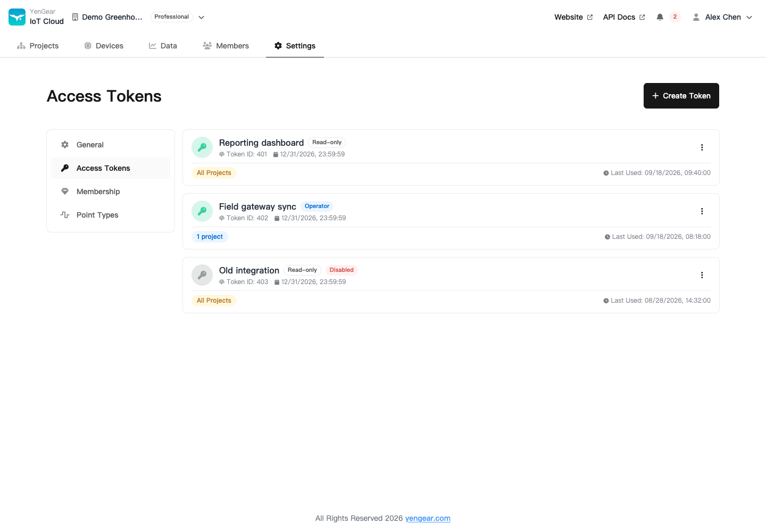Click All Projects tag on Reporting dashboard
The width and height of the screenshot is (766, 532).
point(214,173)
